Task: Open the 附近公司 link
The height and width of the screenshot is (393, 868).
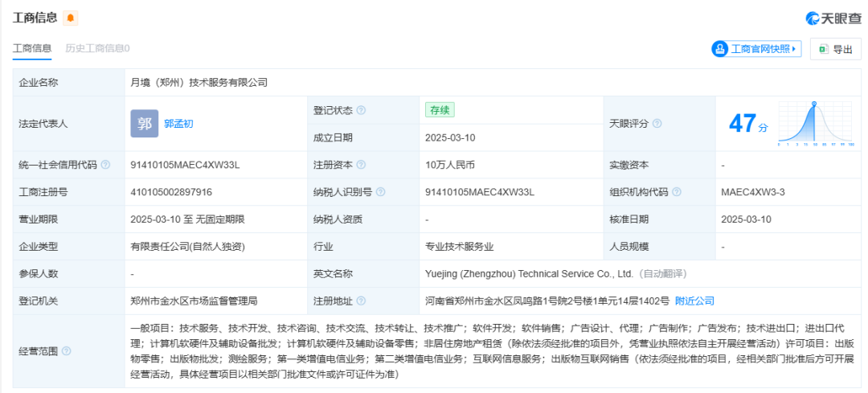Action: point(694,301)
